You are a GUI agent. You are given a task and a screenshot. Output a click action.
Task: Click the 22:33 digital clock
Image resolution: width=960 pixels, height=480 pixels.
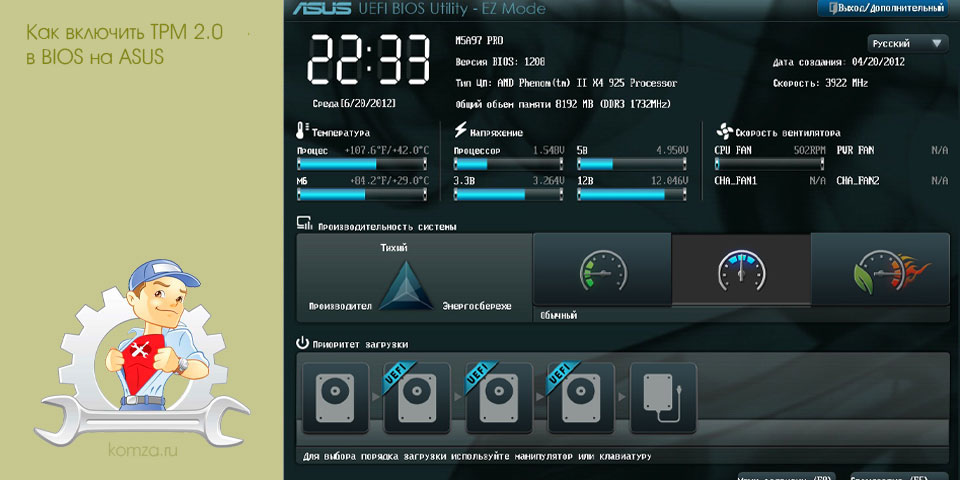point(368,60)
